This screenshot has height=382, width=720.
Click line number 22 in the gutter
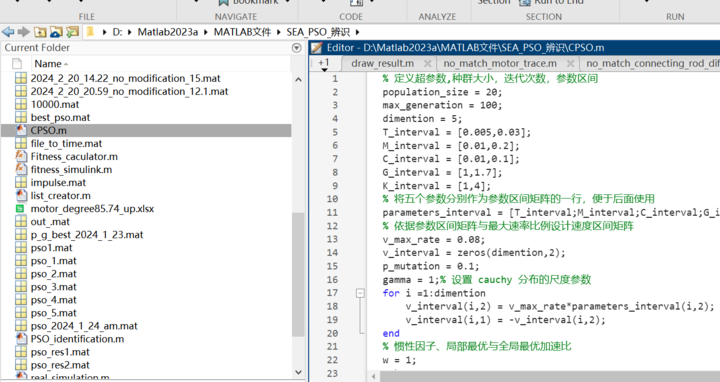tap(332, 360)
